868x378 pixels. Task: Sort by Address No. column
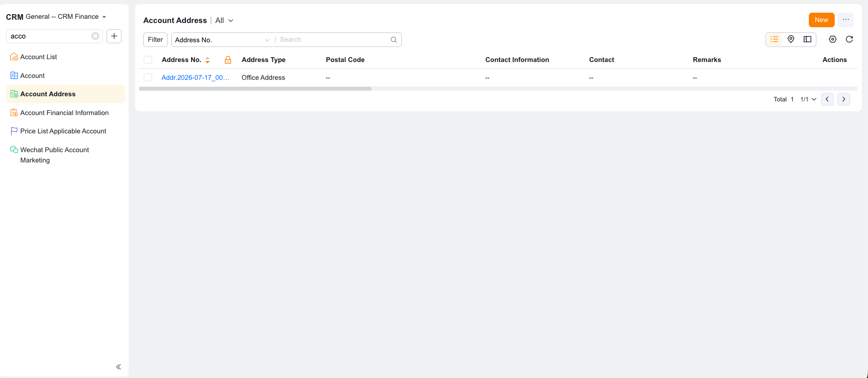207,60
